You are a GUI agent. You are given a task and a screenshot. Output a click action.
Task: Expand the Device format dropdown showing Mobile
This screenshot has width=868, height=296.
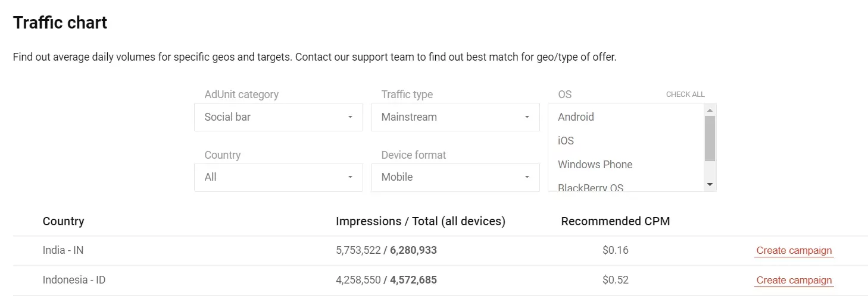pyautogui.click(x=455, y=177)
